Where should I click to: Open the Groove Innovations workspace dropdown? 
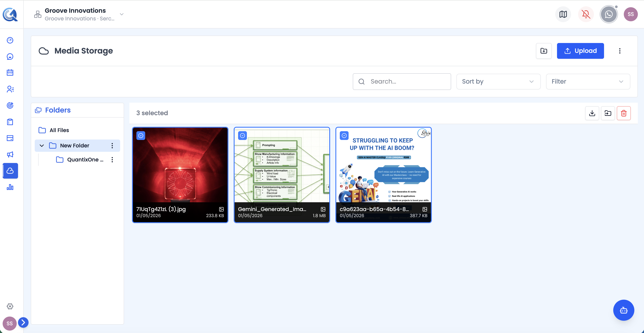(x=122, y=14)
